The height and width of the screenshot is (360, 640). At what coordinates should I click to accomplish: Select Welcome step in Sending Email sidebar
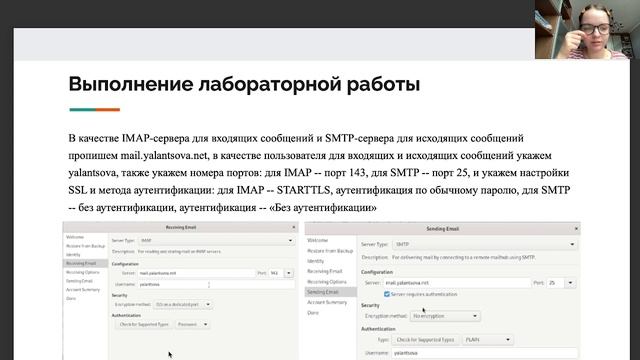317,240
